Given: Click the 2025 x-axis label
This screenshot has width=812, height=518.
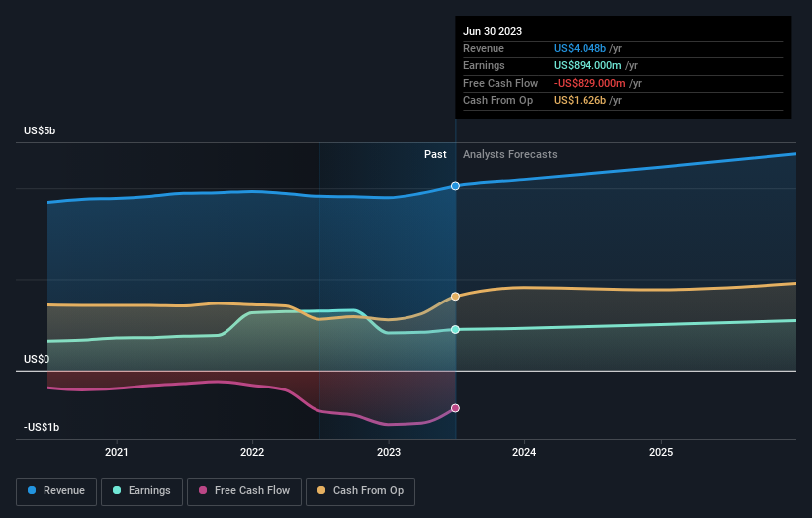Looking at the screenshot, I should pos(661,453).
